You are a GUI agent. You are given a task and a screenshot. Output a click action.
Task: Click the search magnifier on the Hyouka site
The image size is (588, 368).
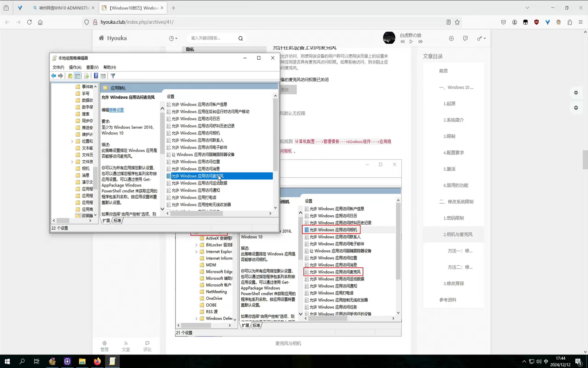point(241,38)
